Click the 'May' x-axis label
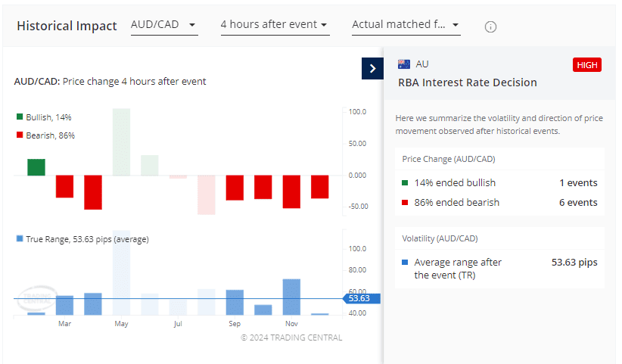622x364 pixels. coord(121,324)
